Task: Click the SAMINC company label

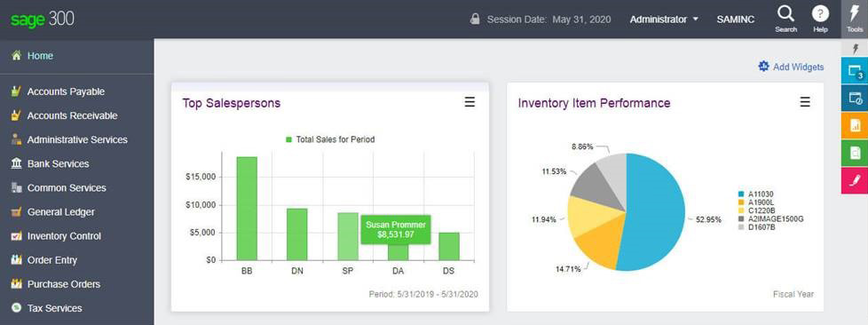Action: tap(735, 19)
